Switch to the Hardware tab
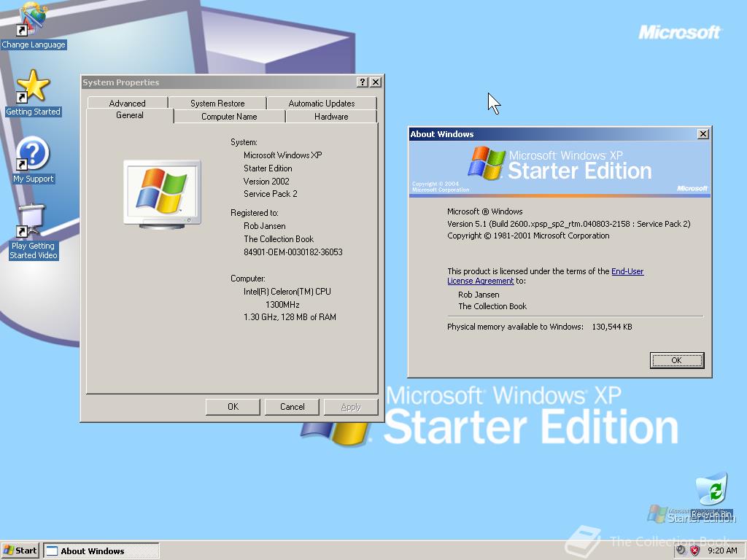747x560 pixels. click(x=330, y=117)
